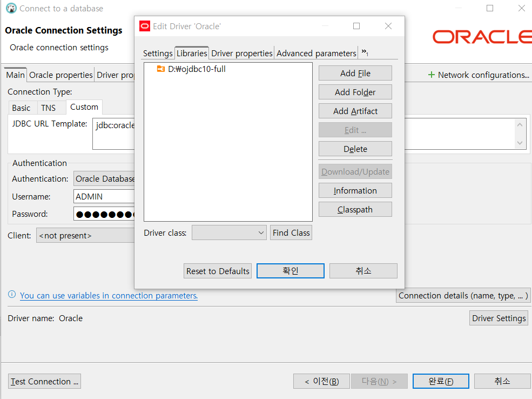Viewport: 532px width, 399px height.
Task: Click the JDBC URL scroll down arrow
Action: pyautogui.click(x=520, y=143)
